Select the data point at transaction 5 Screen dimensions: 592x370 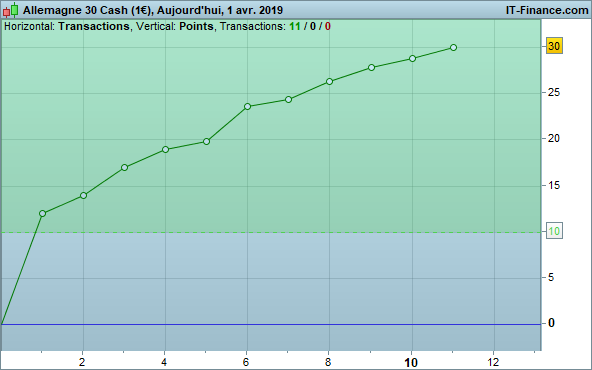207,142
